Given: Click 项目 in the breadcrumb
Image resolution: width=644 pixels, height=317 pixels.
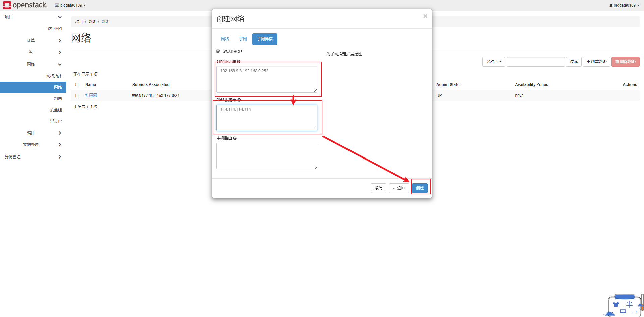Looking at the screenshot, I should (79, 22).
